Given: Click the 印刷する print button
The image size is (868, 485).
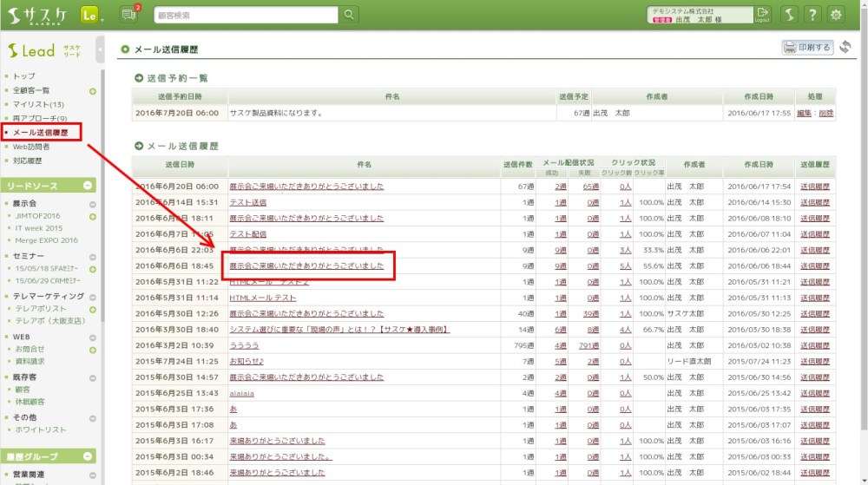Looking at the screenshot, I should 807,48.
